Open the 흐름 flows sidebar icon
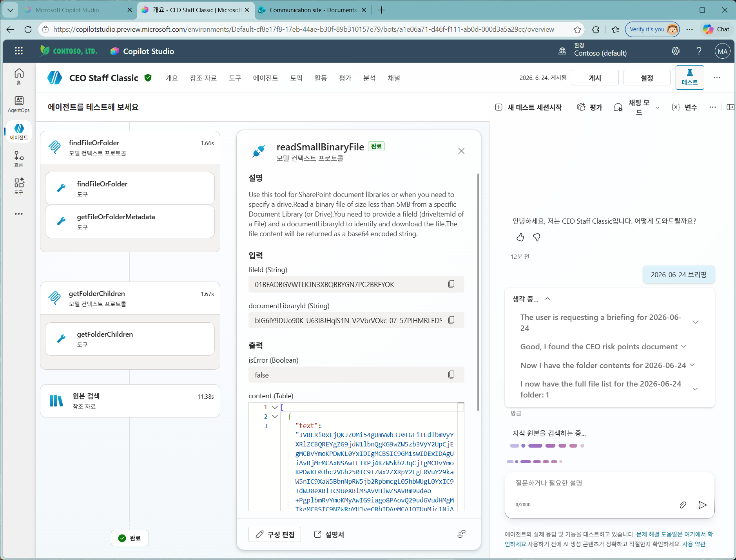 point(19,159)
